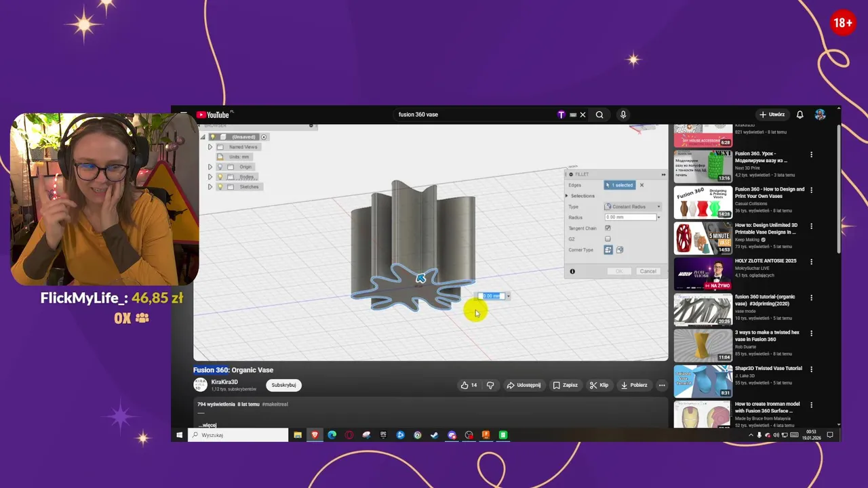Toggle the Tangent Chain checkbox

click(x=608, y=228)
